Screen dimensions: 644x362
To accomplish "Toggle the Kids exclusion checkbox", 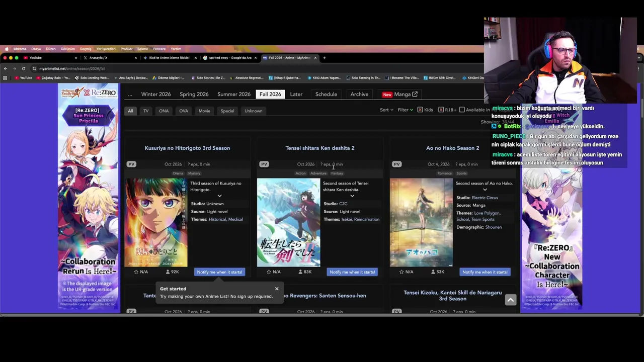I will (x=420, y=110).
